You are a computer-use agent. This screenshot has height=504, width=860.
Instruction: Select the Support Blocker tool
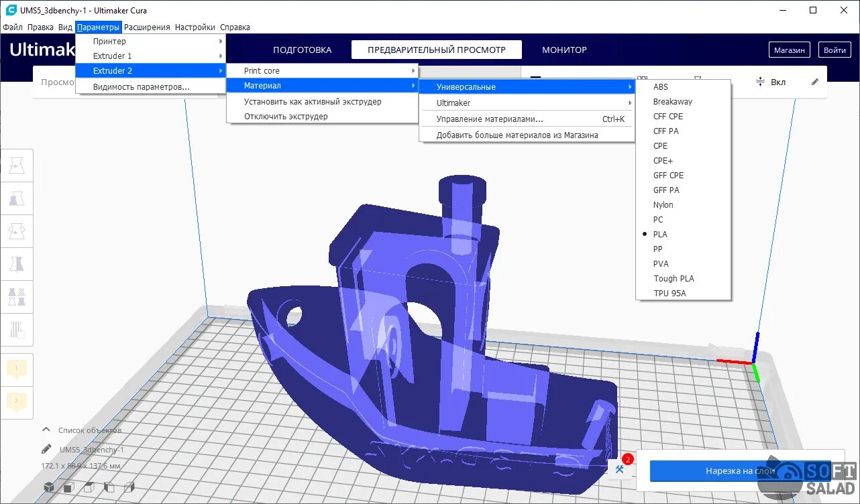[x=17, y=330]
